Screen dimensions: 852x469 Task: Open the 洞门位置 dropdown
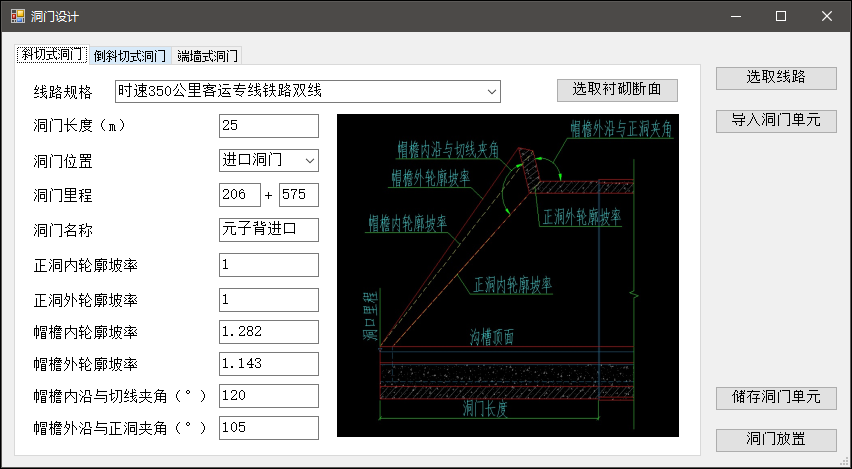[x=268, y=160]
